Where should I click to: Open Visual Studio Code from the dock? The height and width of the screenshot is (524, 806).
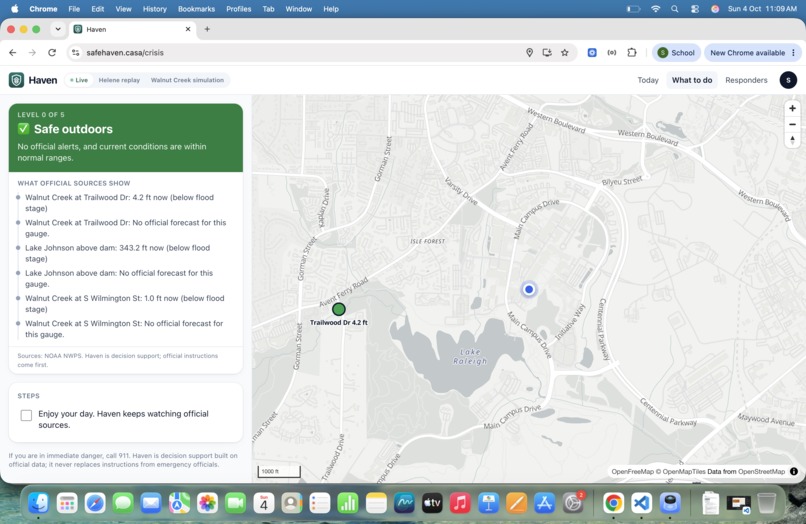point(642,503)
